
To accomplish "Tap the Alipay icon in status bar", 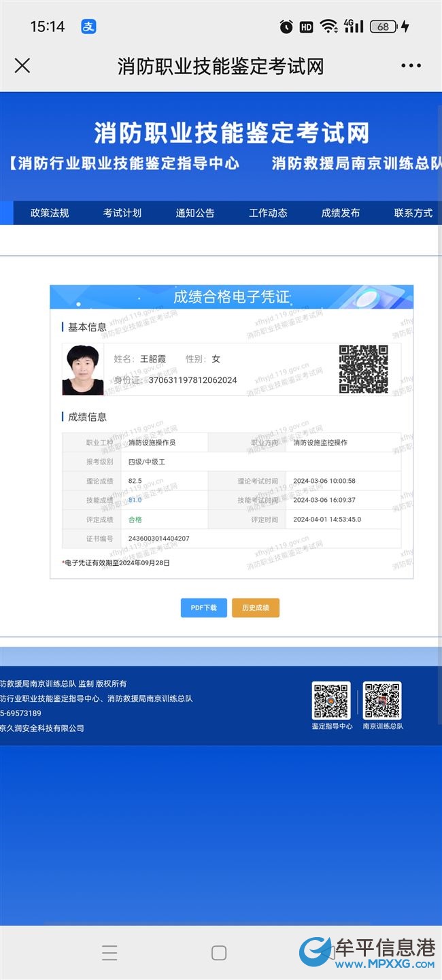I will [89, 27].
